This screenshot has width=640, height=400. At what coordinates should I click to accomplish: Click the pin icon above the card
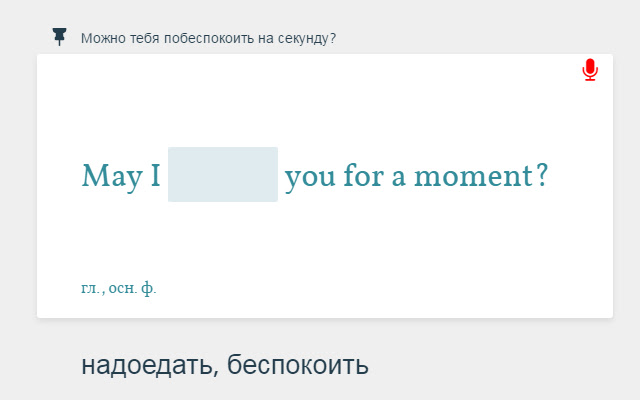pyautogui.click(x=60, y=37)
